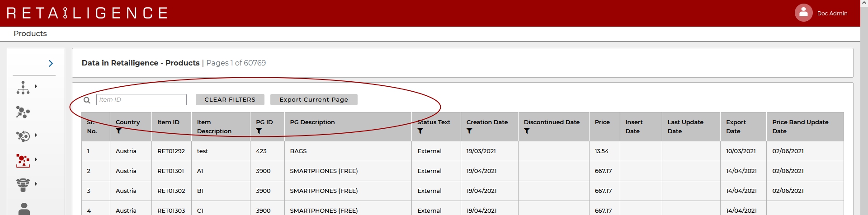
Task: Open the Discontinued Date column filter
Action: [x=527, y=131]
